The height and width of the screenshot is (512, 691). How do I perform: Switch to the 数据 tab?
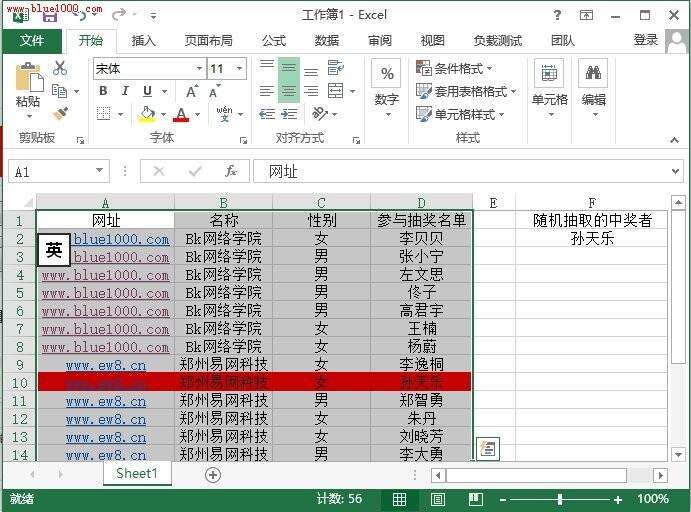pos(327,41)
